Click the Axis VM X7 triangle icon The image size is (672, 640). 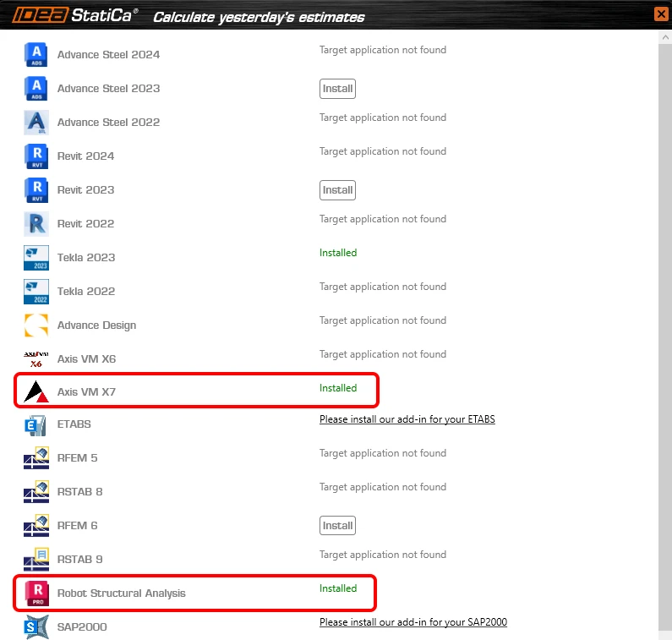(x=36, y=391)
